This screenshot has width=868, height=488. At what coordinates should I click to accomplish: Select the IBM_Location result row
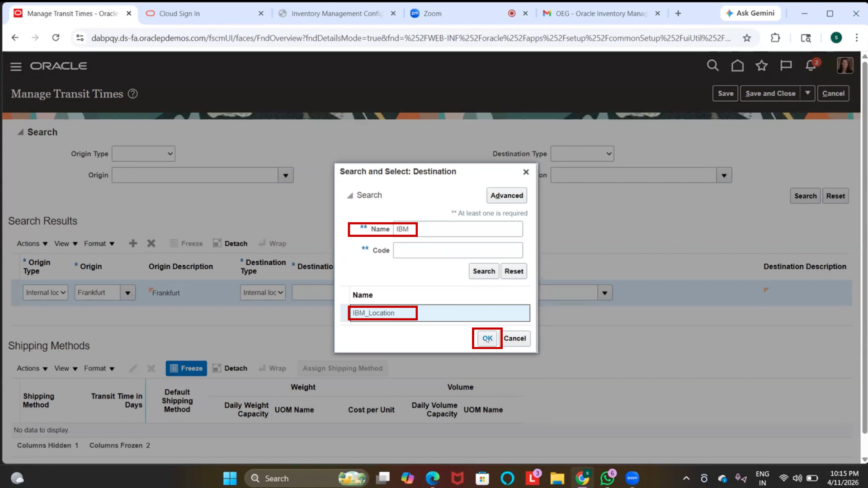coord(439,313)
